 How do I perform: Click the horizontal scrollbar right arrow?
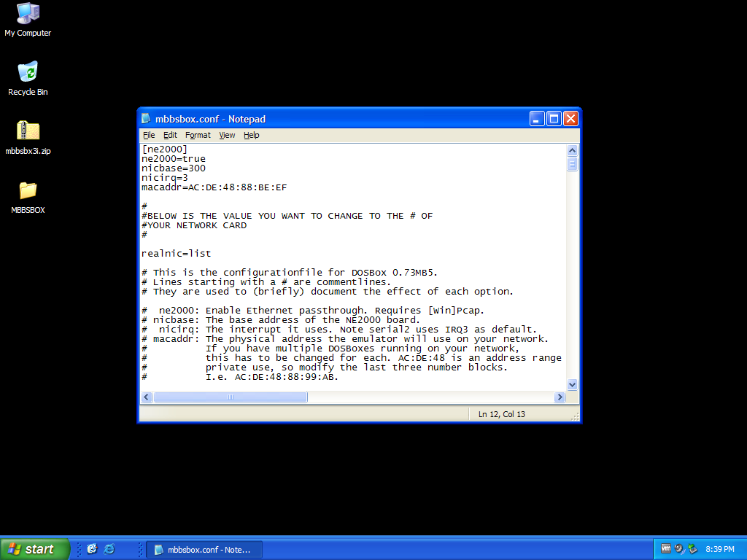pos(560,397)
